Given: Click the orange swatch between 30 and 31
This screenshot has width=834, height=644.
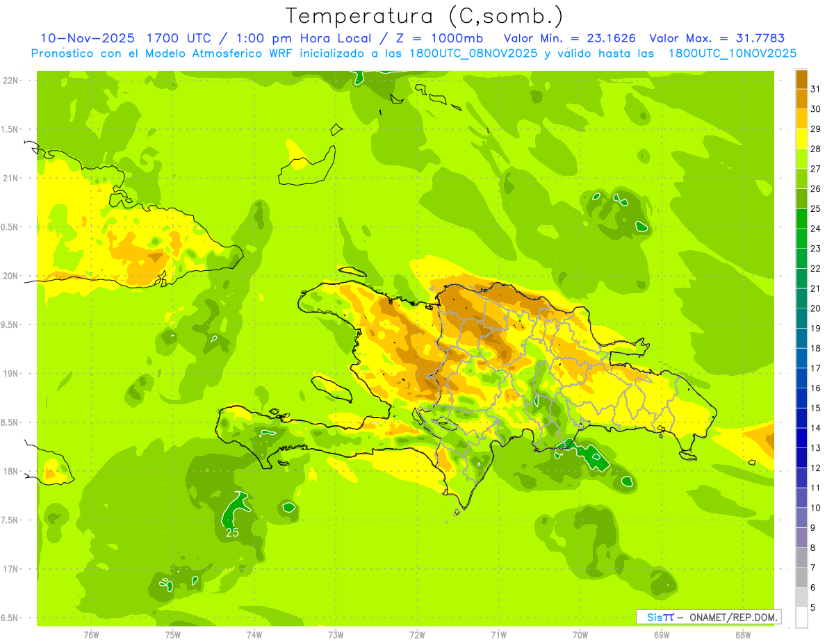Looking at the screenshot, I should click(x=801, y=99).
